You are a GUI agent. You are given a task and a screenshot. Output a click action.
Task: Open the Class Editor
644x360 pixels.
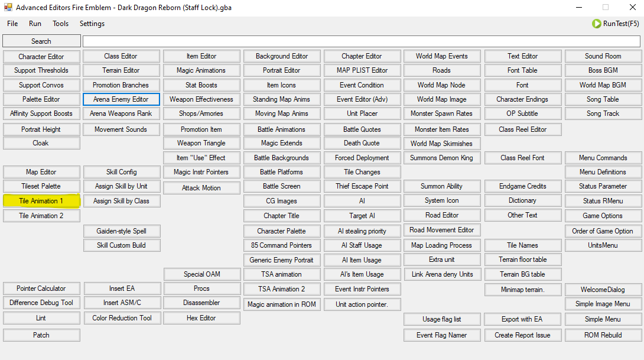click(x=121, y=56)
